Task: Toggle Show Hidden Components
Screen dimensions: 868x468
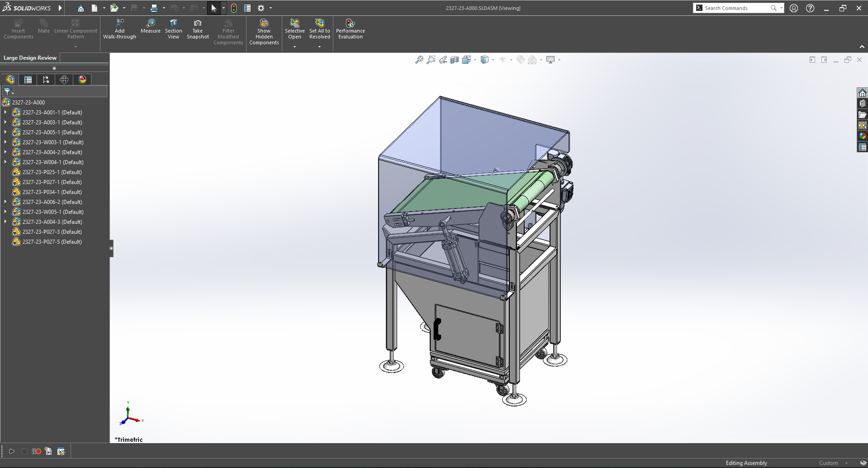Action: [x=264, y=23]
